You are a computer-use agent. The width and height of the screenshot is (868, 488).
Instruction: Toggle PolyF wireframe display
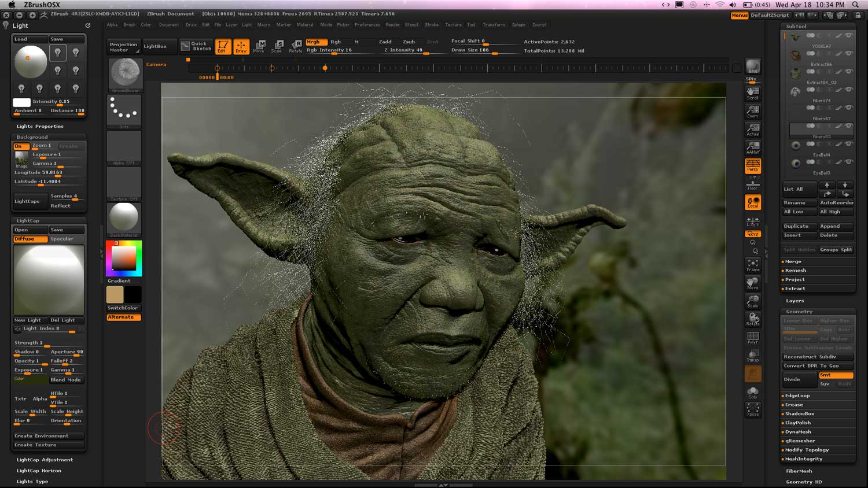click(753, 337)
